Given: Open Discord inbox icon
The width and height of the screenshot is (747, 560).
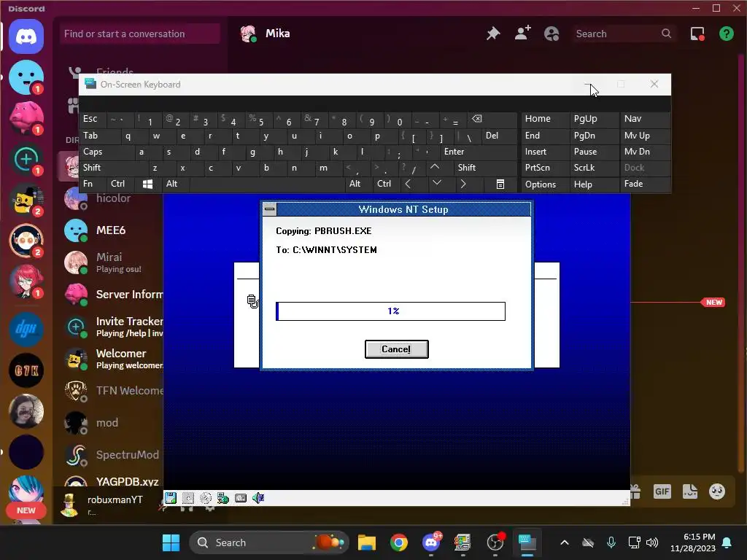Looking at the screenshot, I should click(697, 34).
